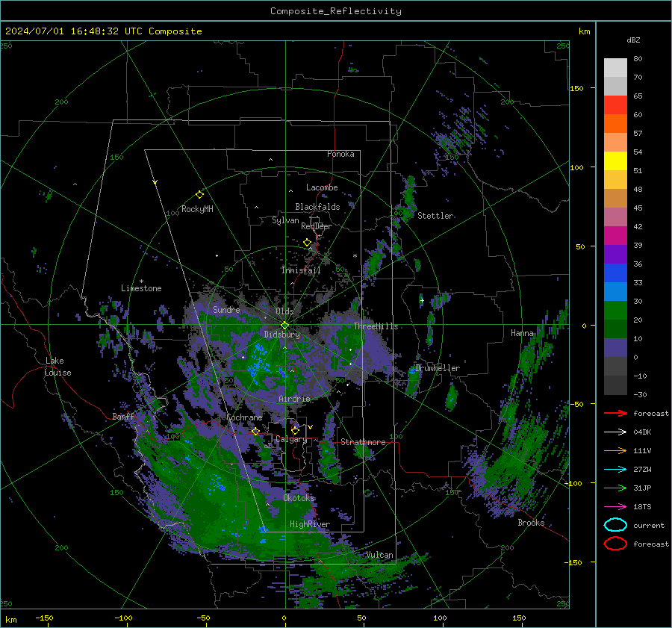The height and width of the screenshot is (628, 672).
Task: Click the top-right yellow 'km' unit label
Action: tap(584, 31)
